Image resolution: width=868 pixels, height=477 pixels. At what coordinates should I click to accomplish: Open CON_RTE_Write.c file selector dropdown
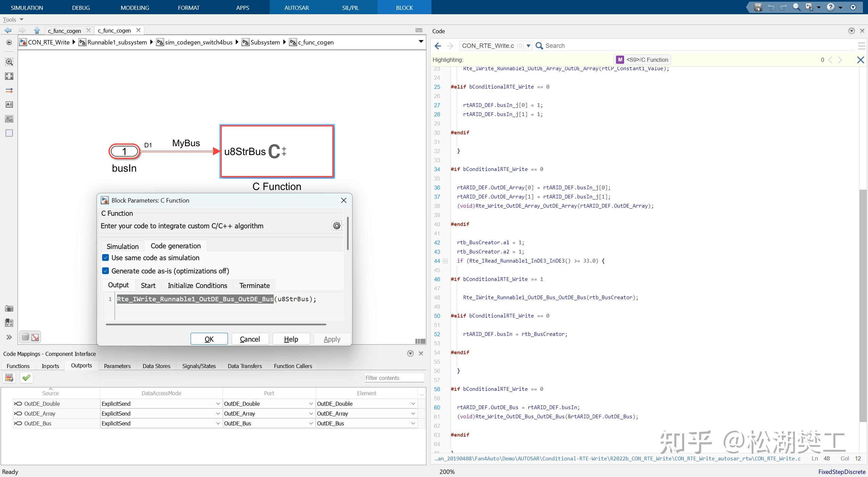tap(528, 46)
